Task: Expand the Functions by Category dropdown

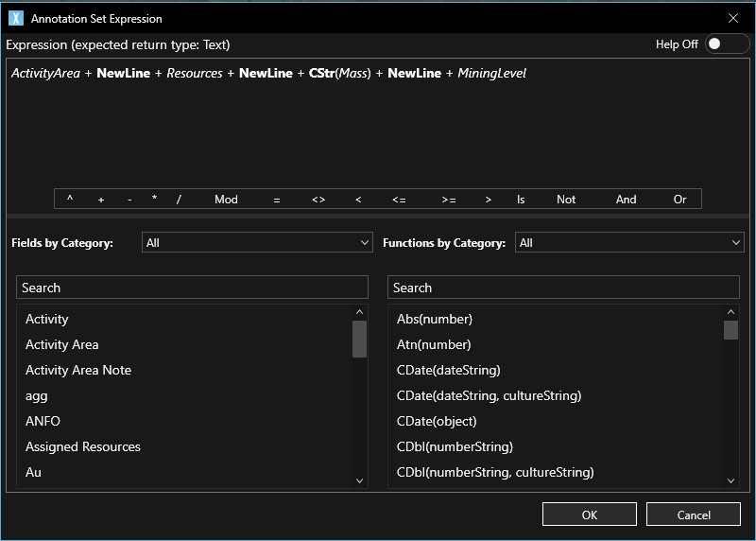Action: tap(629, 243)
